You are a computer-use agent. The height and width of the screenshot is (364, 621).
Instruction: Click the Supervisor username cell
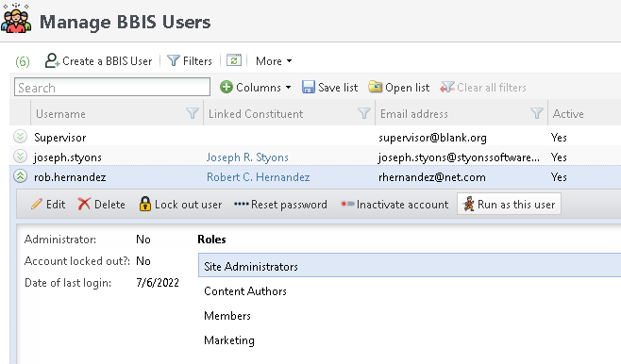point(59,138)
